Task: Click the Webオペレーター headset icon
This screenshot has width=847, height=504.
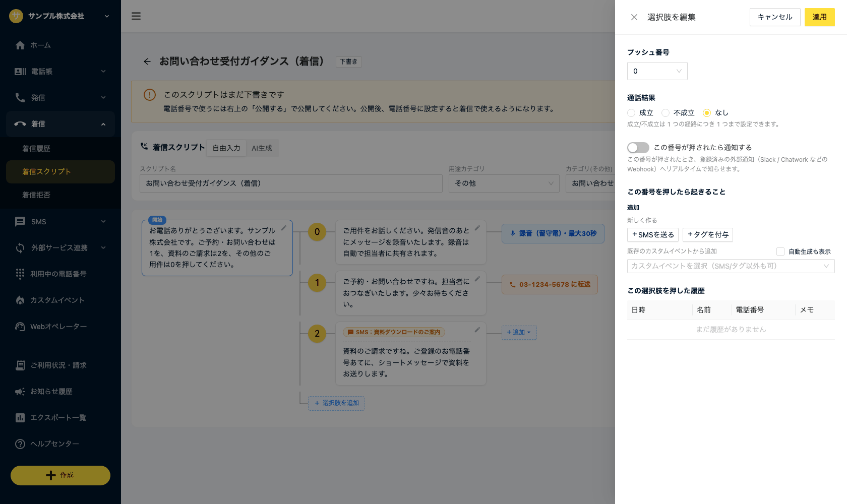Action: [x=20, y=327]
